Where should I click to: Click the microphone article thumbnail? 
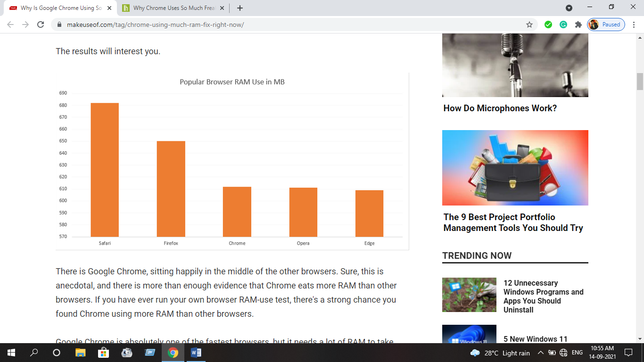point(515,65)
